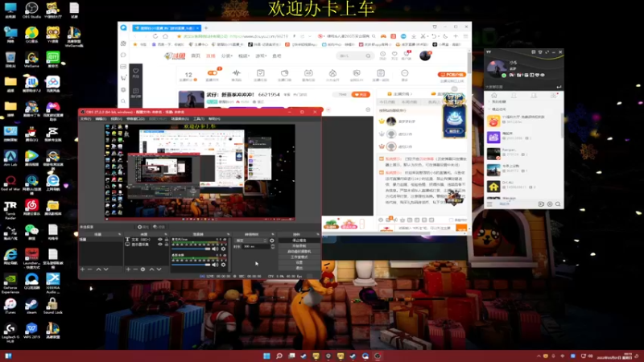Click browser download icon in toolbar
Image resolution: width=644 pixels, height=362 pixels.
point(414,36)
